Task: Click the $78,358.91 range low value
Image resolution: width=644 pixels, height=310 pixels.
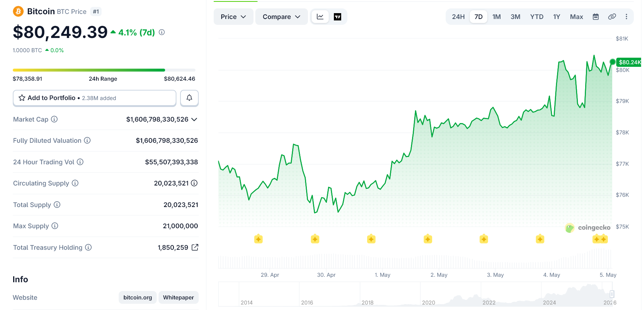Action: point(27,79)
